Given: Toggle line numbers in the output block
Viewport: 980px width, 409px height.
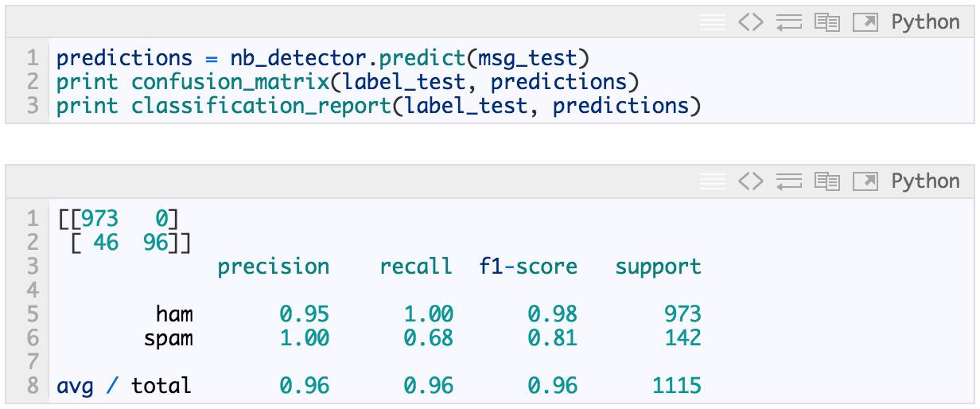Looking at the screenshot, I should tap(712, 181).
